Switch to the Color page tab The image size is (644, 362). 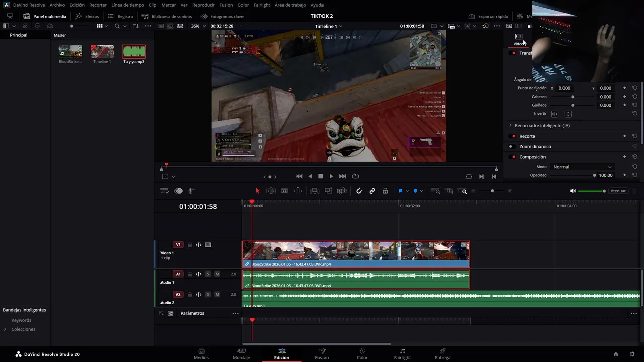tap(362, 354)
